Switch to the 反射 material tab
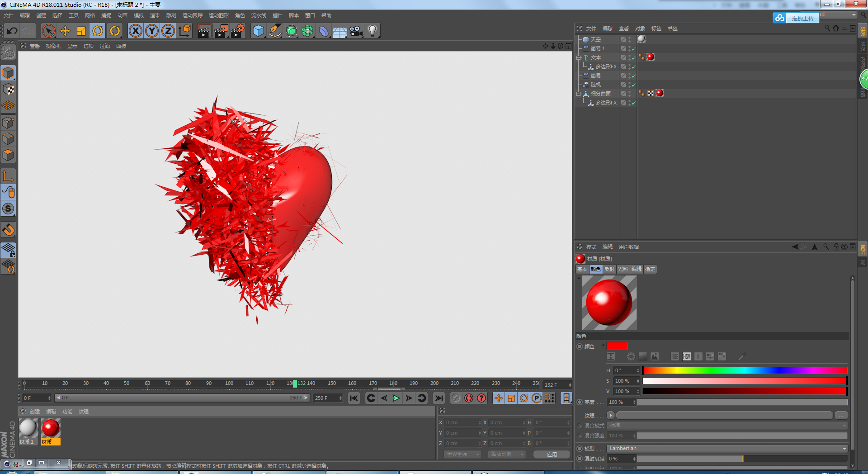 pos(609,270)
